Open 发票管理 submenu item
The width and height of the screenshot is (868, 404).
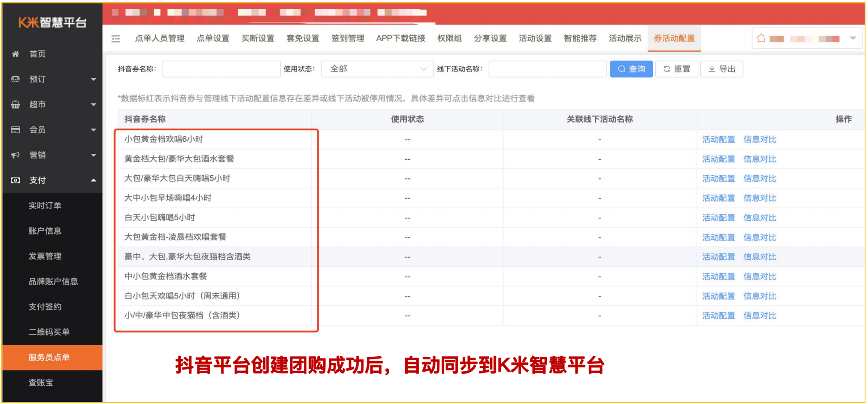[x=45, y=256]
